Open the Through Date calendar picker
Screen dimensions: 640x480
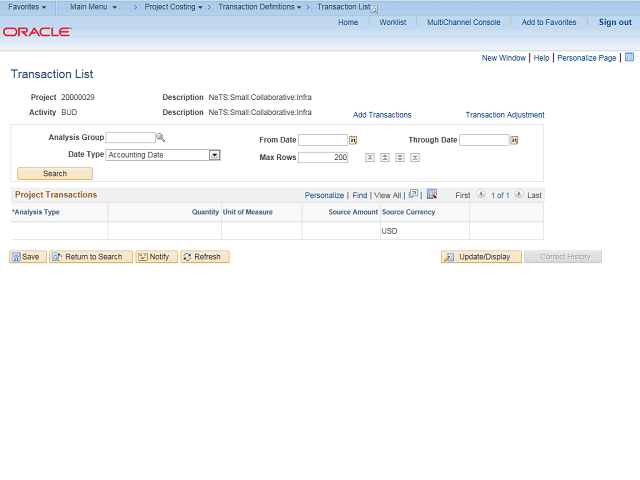click(x=514, y=140)
